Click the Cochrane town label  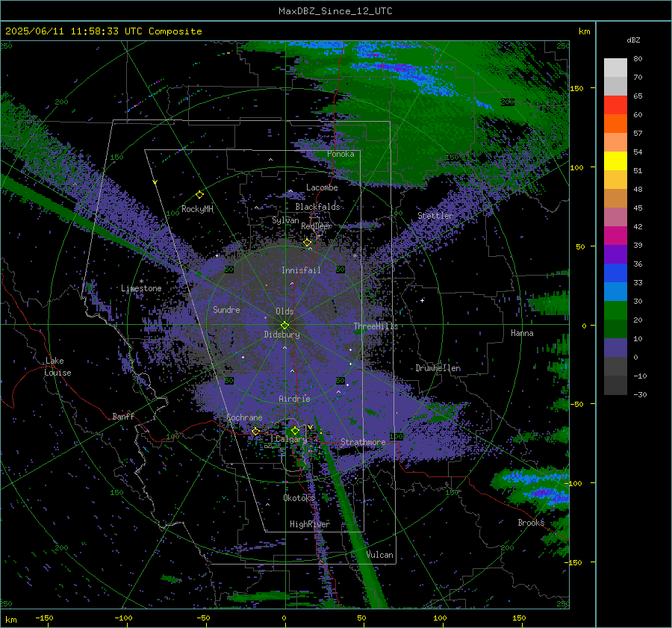click(x=244, y=417)
